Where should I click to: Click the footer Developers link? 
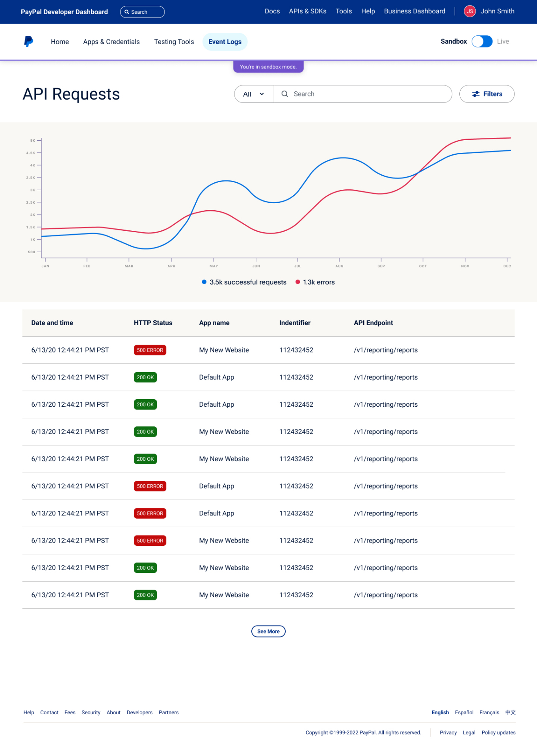(139, 712)
